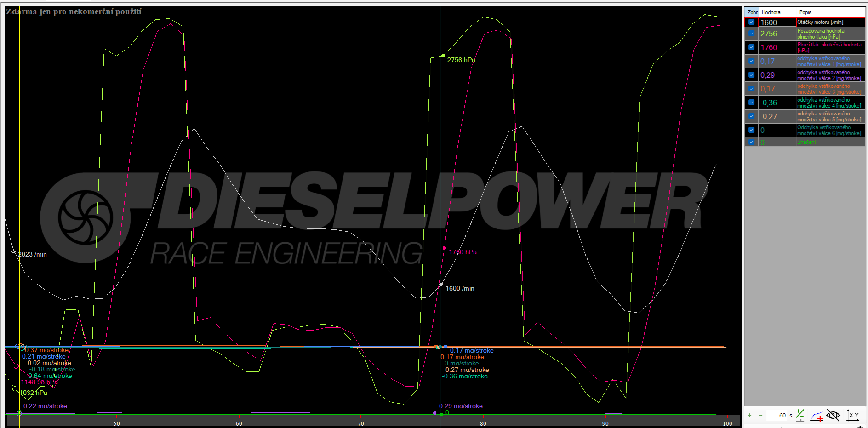Switch to X-Y plot mode icon
868x428 pixels.
click(853, 415)
